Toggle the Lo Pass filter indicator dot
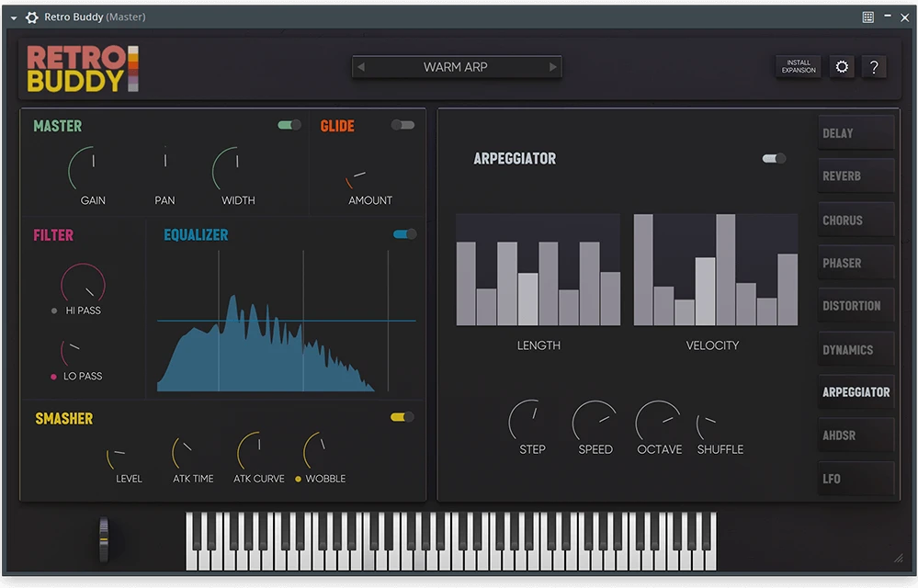 click(53, 377)
